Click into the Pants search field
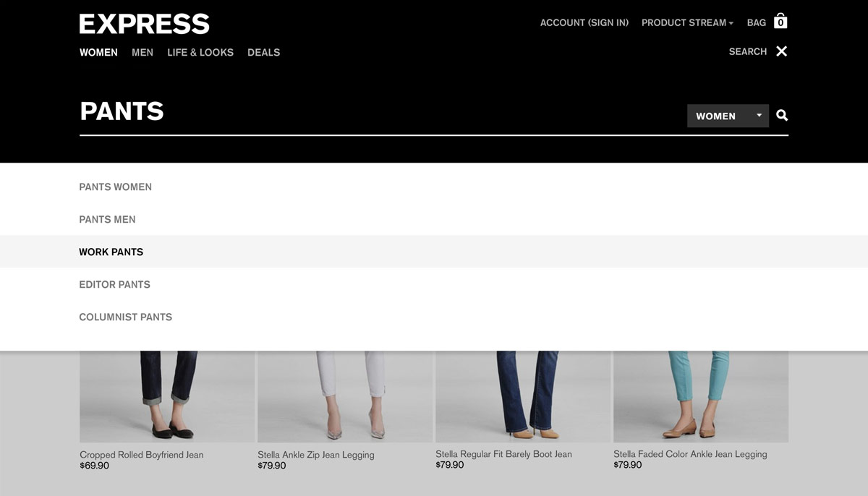 click(376, 112)
